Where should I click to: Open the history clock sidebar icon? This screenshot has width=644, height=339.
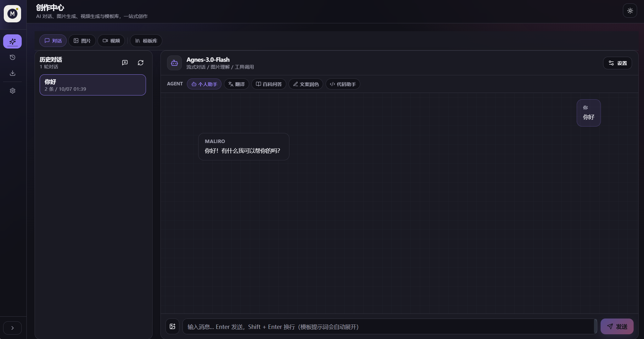pyautogui.click(x=13, y=57)
